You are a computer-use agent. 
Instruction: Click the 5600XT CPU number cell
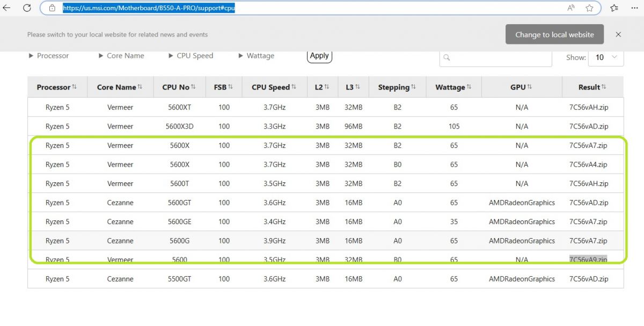pos(179,107)
